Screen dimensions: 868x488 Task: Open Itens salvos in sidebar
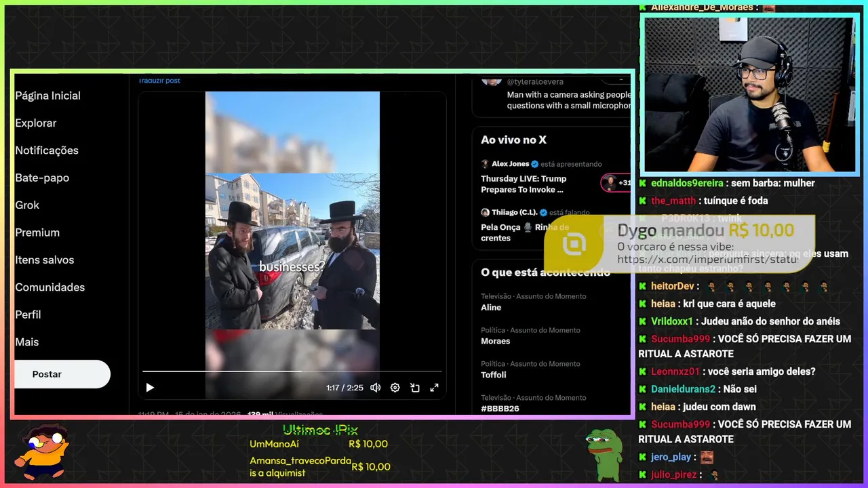pyautogui.click(x=45, y=260)
